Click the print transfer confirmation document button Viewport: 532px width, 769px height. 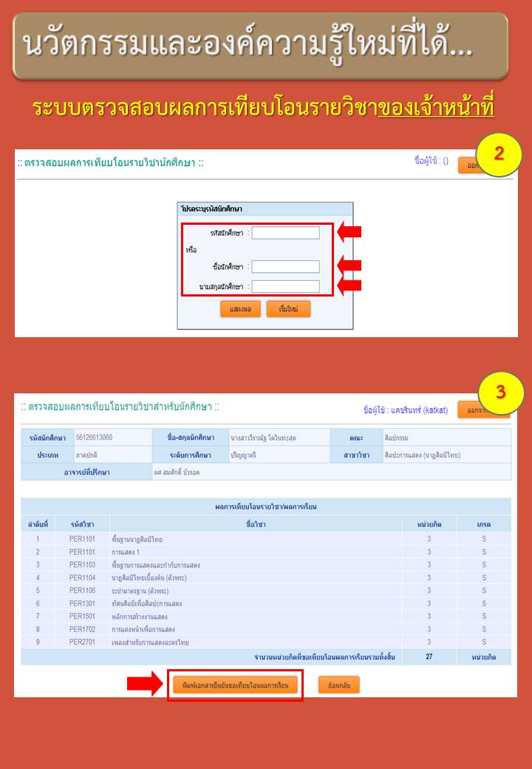click(x=235, y=685)
